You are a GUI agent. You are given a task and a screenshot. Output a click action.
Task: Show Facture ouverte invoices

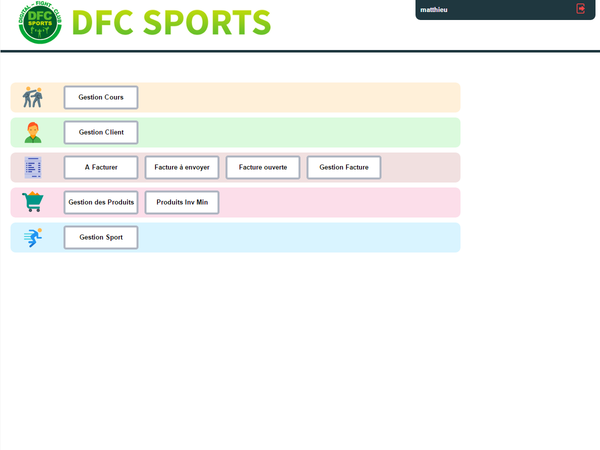pyautogui.click(x=263, y=167)
